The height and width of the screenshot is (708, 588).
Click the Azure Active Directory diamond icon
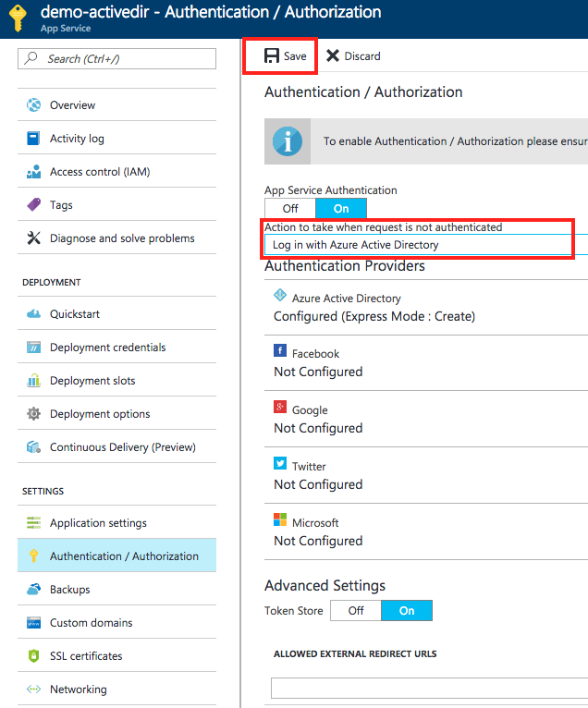(x=280, y=295)
